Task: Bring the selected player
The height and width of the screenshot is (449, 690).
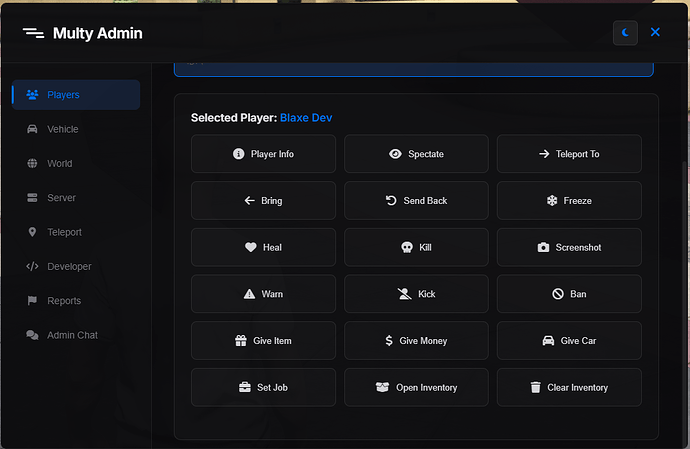Action: click(263, 200)
